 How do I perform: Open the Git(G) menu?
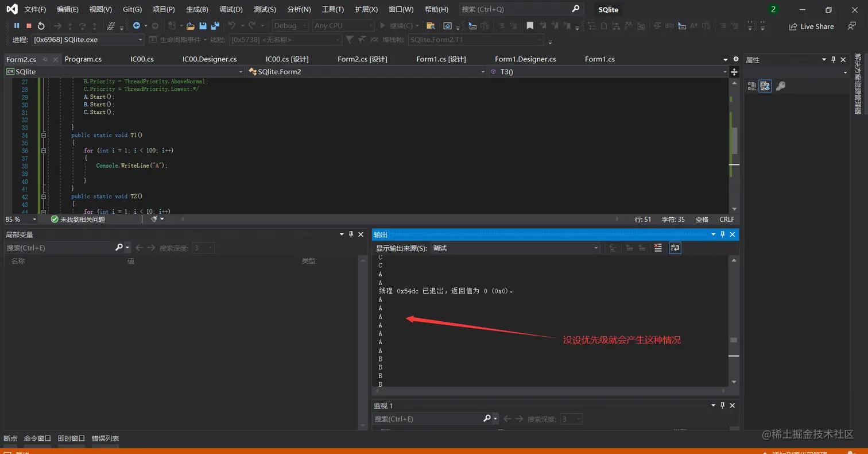[x=132, y=9]
